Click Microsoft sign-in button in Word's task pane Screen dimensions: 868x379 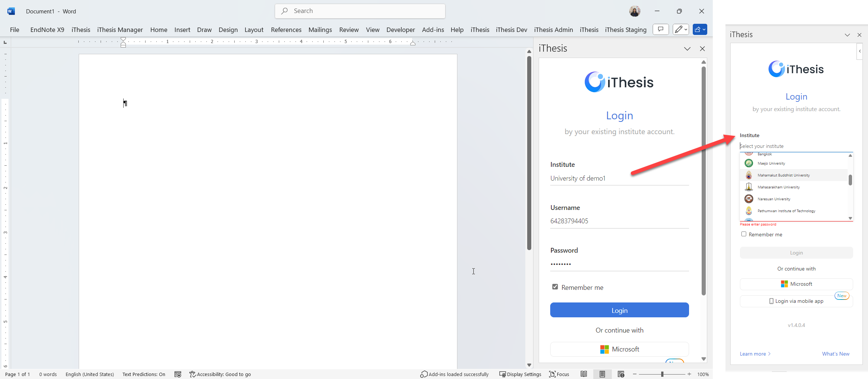click(x=620, y=349)
